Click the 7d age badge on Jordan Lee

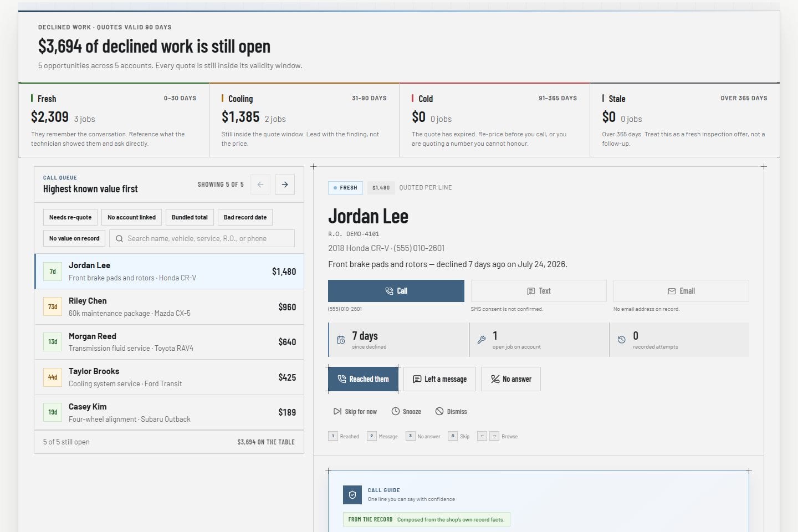click(x=53, y=272)
